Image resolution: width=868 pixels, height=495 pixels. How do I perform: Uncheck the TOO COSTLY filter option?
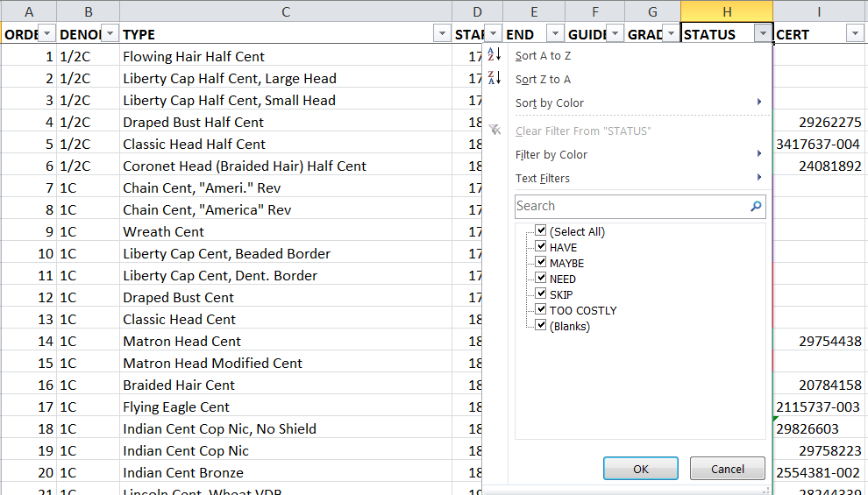coord(541,309)
